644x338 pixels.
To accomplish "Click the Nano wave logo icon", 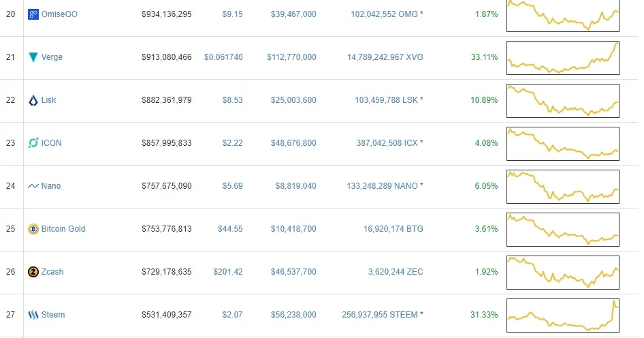I will pyautogui.click(x=33, y=186).
